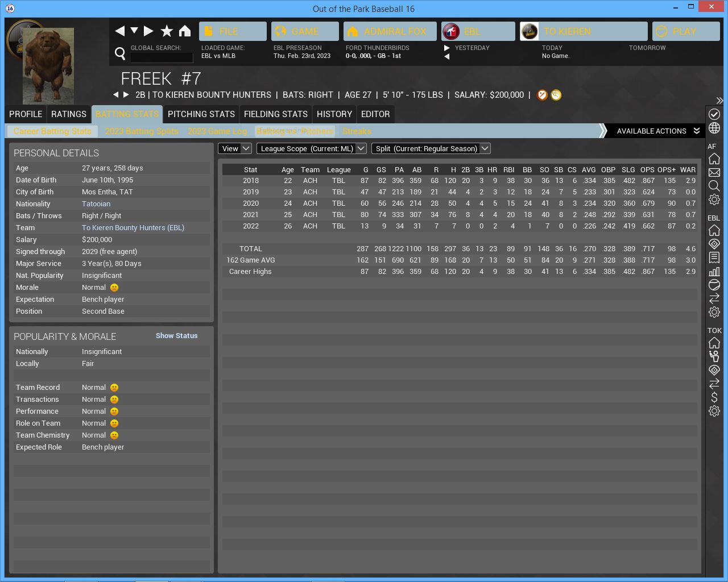Switch to the Ratings tab
Image resolution: width=728 pixels, height=582 pixels.
click(69, 114)
